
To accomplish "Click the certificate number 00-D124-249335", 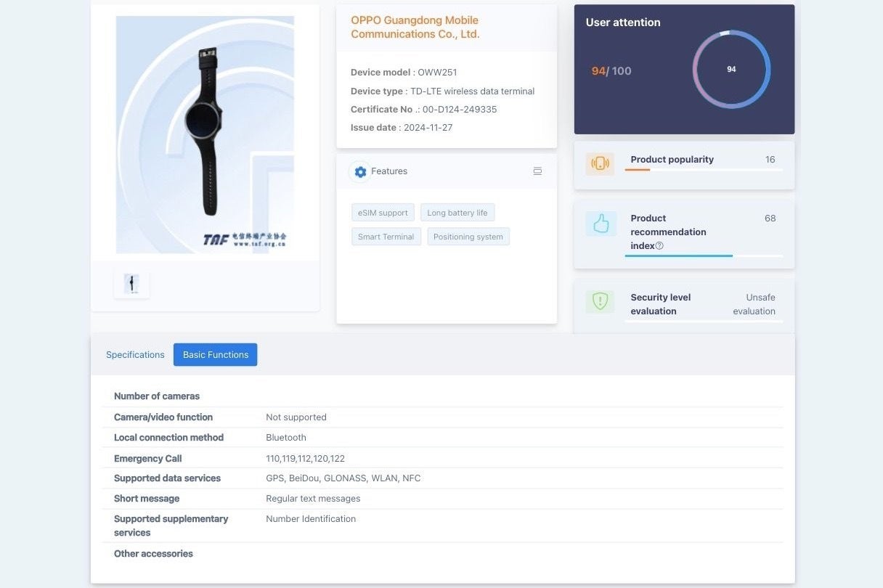I will (460, 110).
